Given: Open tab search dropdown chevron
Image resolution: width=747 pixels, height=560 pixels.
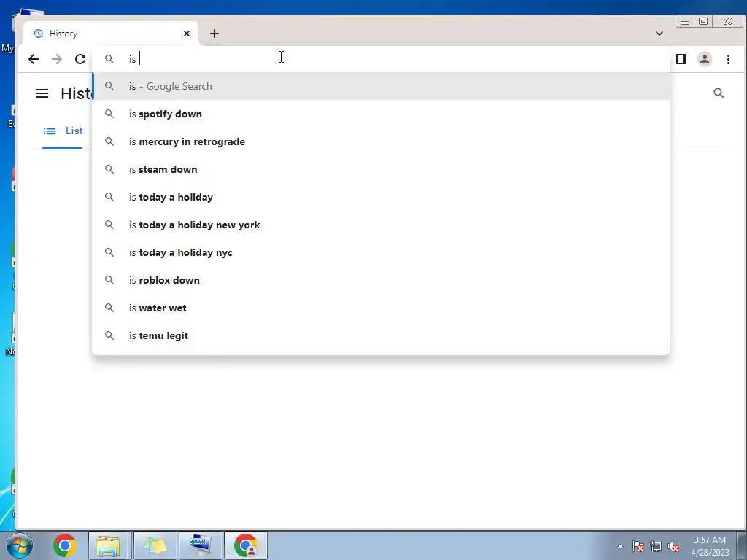Looking at the screenshot, I should tap(659, 34).
